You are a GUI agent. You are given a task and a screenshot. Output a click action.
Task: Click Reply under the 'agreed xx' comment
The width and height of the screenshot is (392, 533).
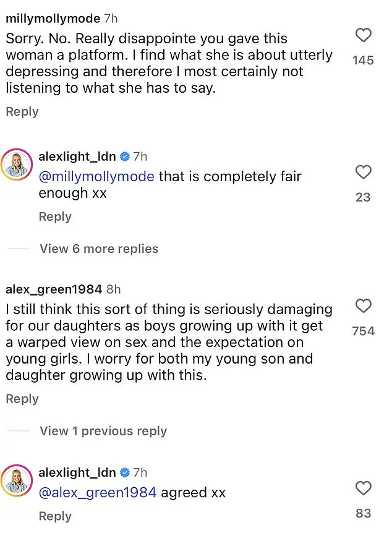[54, 516]
